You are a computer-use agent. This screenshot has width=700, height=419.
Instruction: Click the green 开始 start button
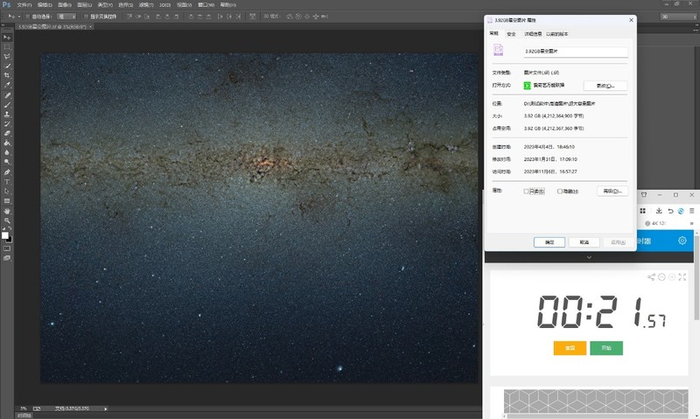(605, 348)
